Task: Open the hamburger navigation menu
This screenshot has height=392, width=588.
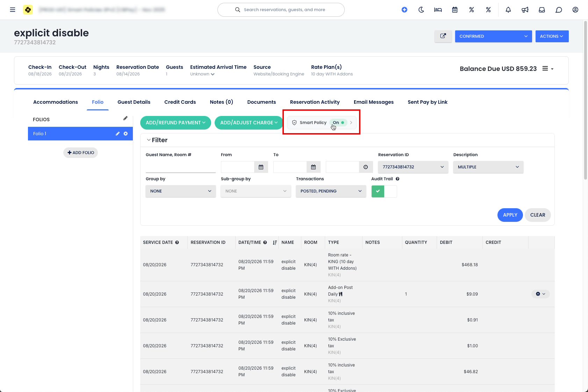Action: pos(13,10)
